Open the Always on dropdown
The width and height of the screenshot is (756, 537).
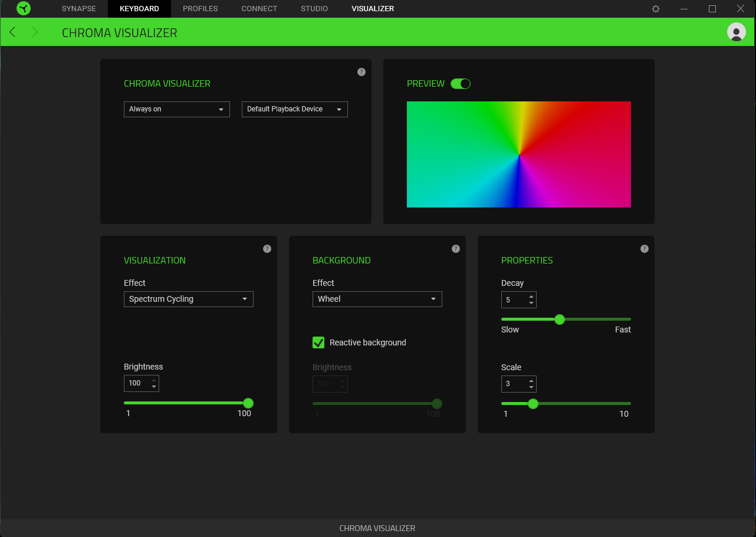pos(177,109)
